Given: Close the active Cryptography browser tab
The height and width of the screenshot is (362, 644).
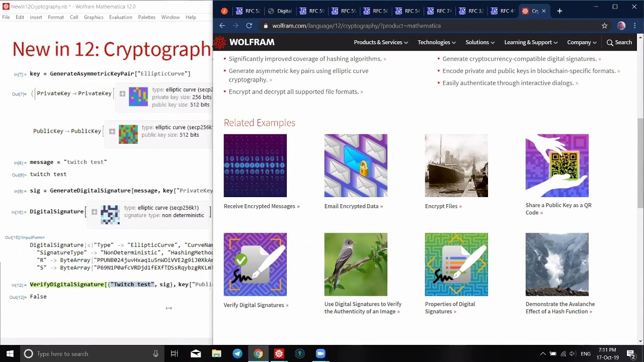Looking at the screenshot, I should [543, 11].
